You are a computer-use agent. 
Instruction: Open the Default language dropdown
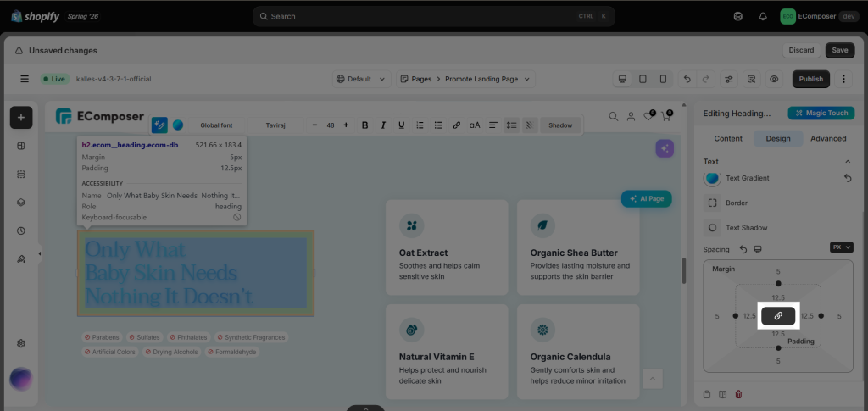pyautogui.click(x=361, y=79)
